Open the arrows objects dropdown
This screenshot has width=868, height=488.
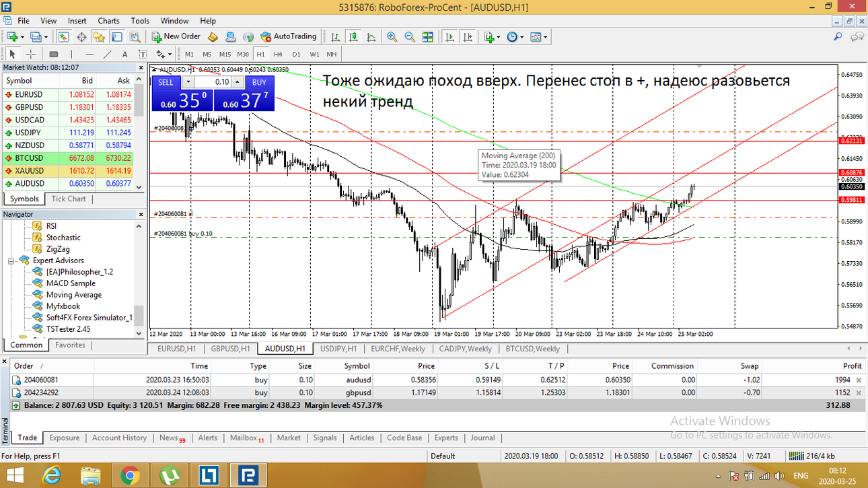tap(163, 54)
